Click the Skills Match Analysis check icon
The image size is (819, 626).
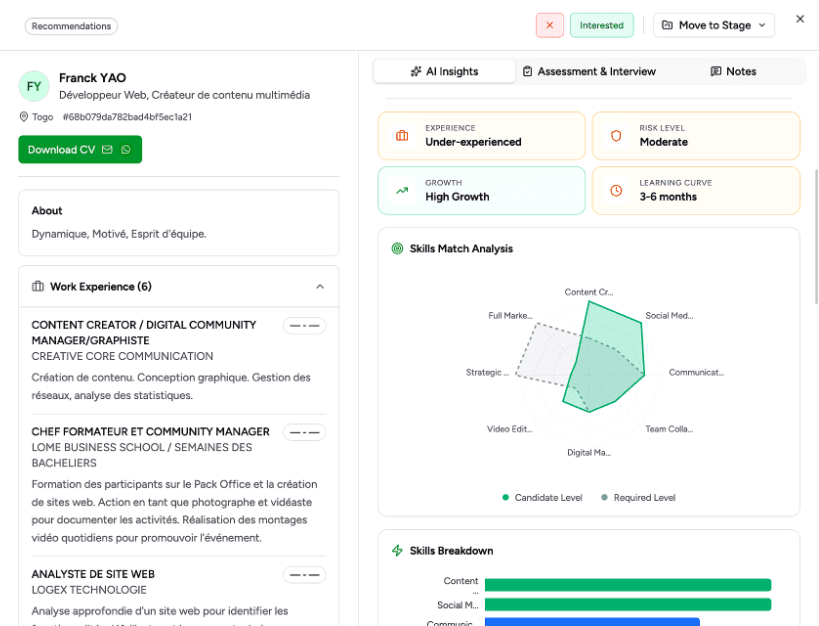(x=398, y=248)
